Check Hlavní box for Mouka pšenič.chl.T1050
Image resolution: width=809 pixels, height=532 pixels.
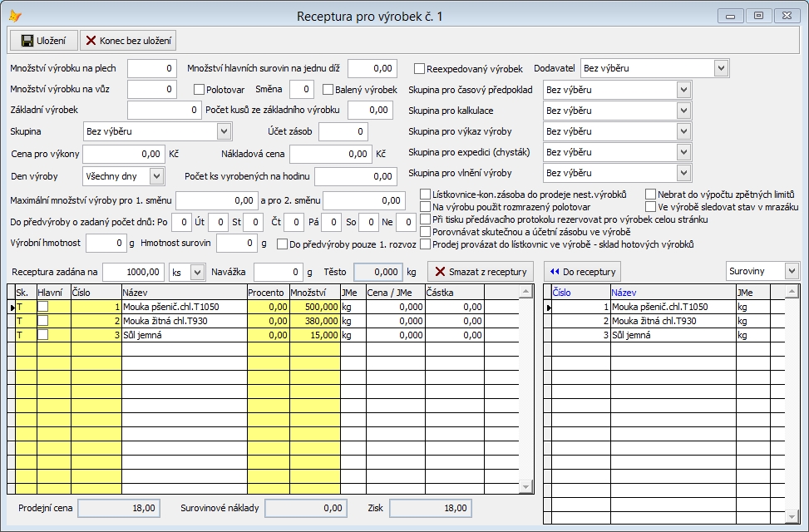tap(43, 307)
